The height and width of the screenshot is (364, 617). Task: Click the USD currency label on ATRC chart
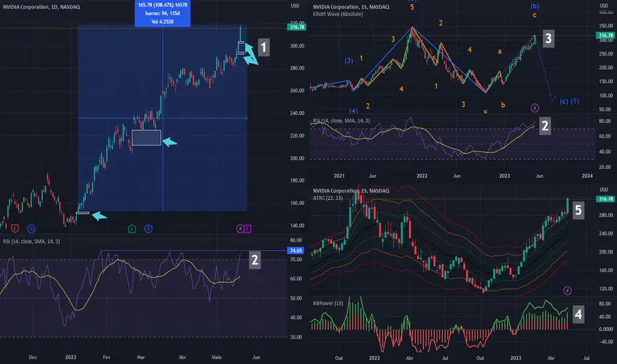pos(604,190)
